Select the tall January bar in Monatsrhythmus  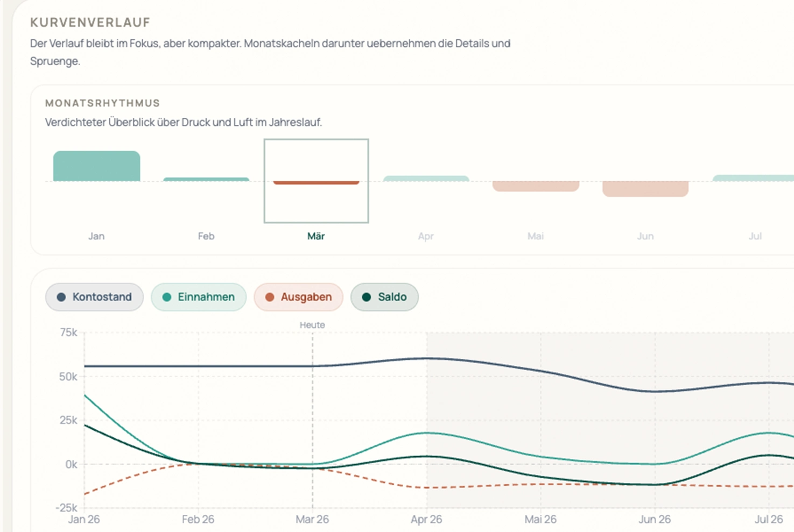pos(97,166)
